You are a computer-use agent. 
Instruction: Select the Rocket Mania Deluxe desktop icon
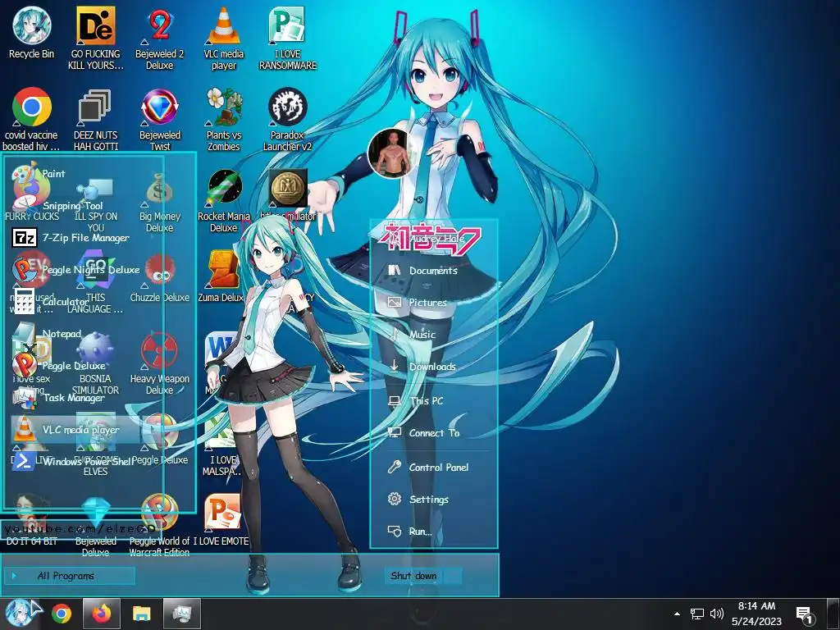pyautogui.click(x=224, y=201)
